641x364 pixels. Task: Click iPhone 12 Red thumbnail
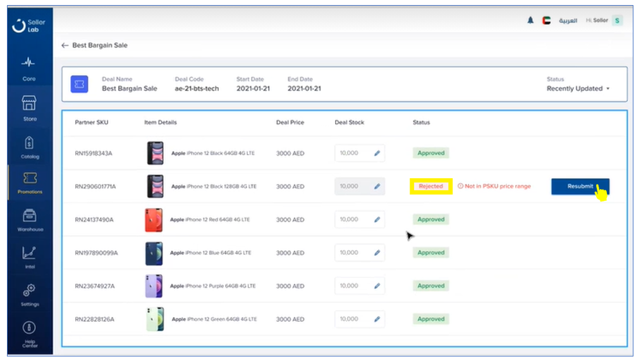point(154,220)
